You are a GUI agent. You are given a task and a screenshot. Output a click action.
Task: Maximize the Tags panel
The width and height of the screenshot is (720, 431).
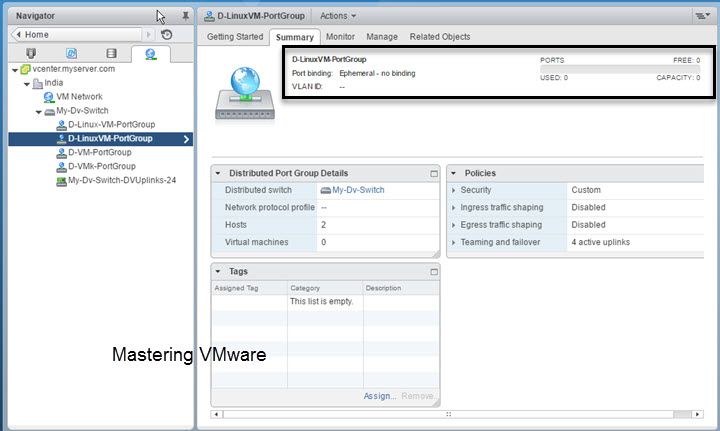[x=434, y=272]
